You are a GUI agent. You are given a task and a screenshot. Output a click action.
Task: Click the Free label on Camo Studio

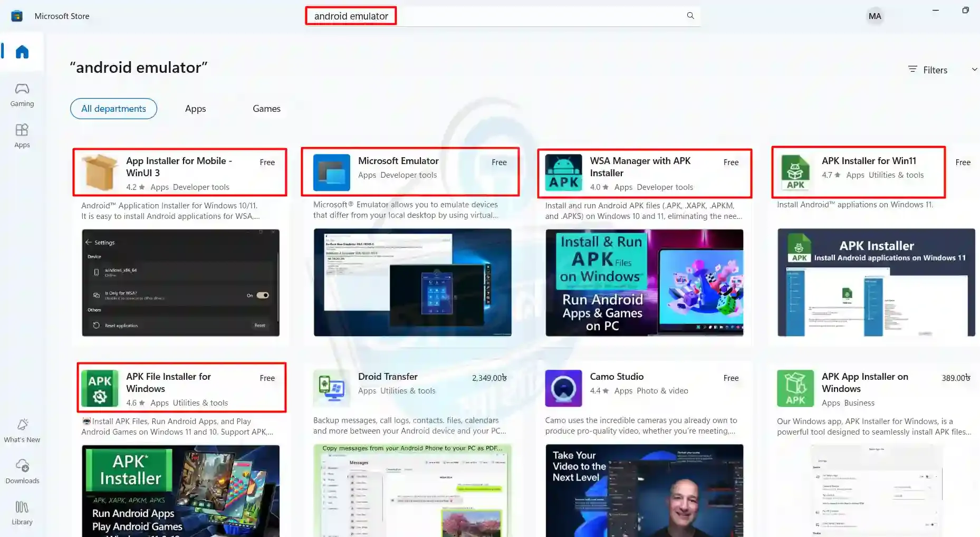(x=731, y=378)
